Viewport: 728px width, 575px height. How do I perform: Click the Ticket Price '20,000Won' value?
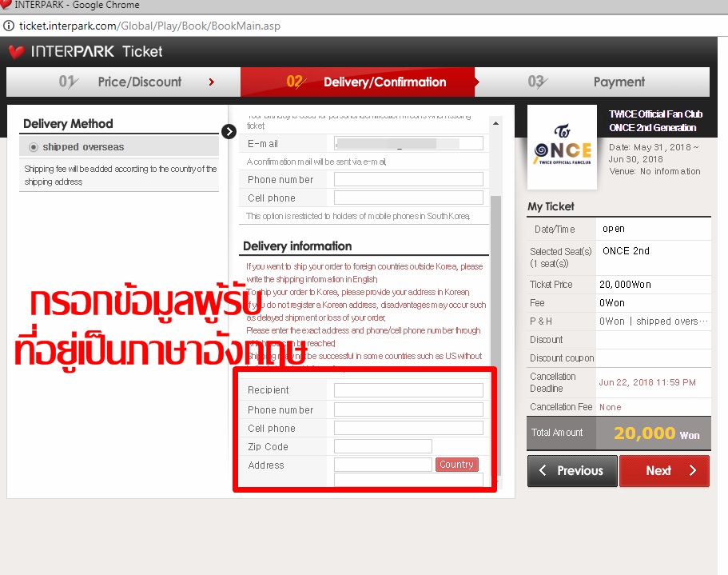pos(625,284)
